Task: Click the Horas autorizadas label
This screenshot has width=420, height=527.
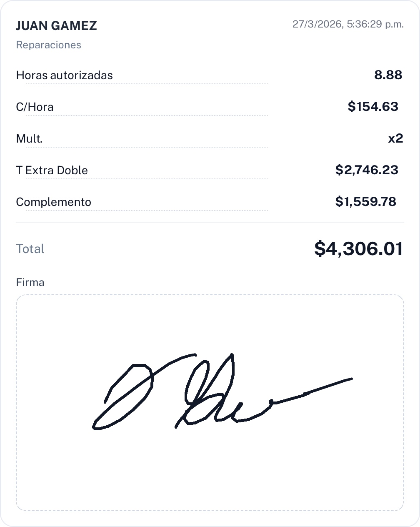Action: 64,75
